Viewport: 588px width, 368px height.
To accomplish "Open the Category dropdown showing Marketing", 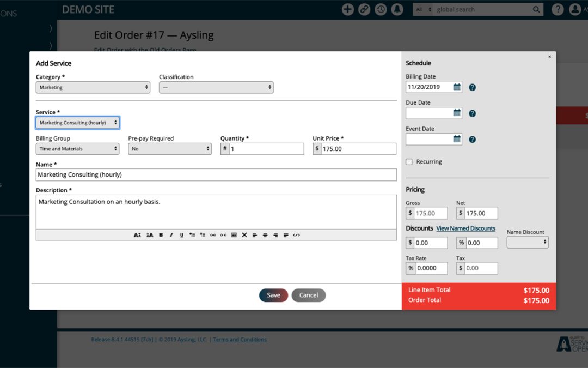I will click(x=93, y=87).
